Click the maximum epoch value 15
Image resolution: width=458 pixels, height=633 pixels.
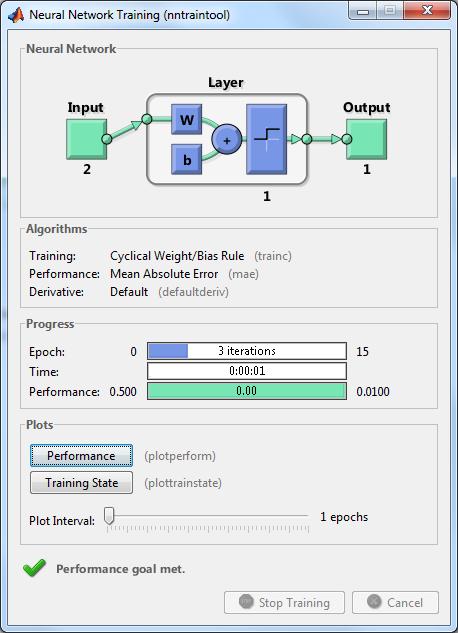pyautogui.click(x=362, y=351)
